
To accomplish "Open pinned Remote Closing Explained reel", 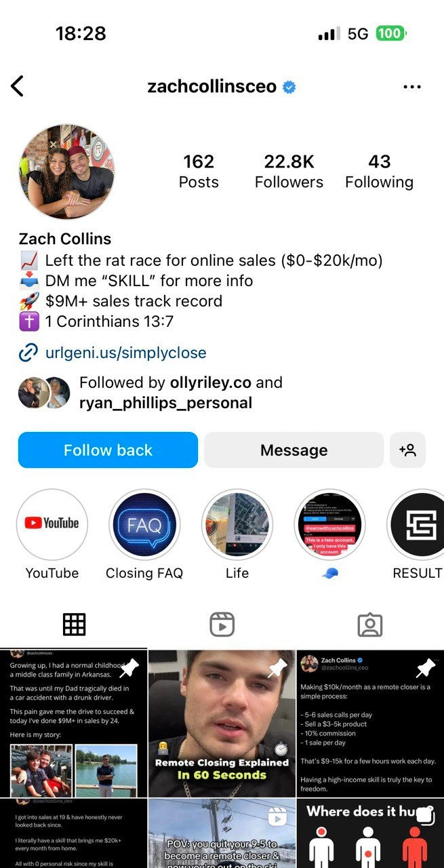I will pos(222,724).
